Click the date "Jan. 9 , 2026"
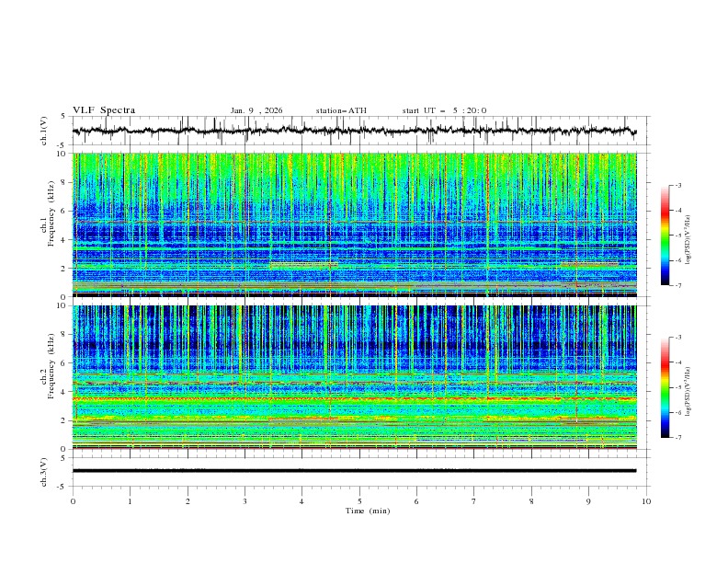This screenshot has width=728, height=563. (256, 110)
